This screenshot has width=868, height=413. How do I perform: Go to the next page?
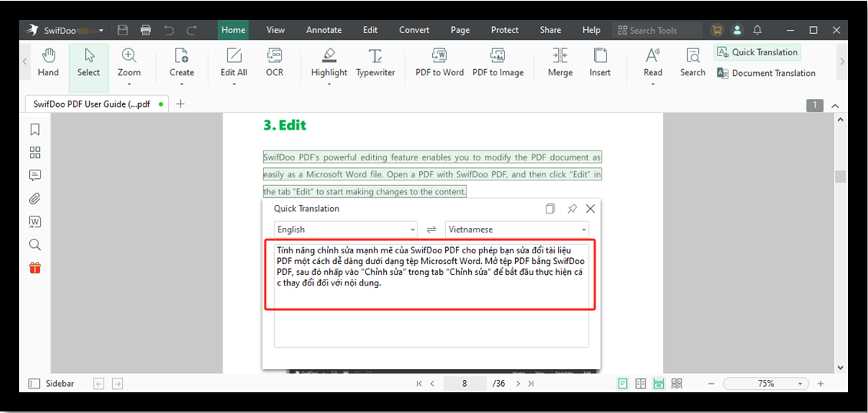coord(518,383)
